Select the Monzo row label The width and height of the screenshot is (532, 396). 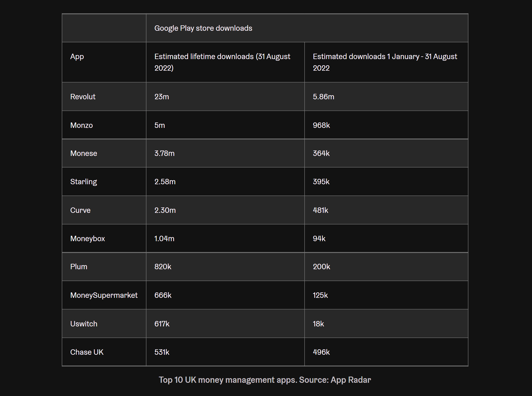click(81, 125)
